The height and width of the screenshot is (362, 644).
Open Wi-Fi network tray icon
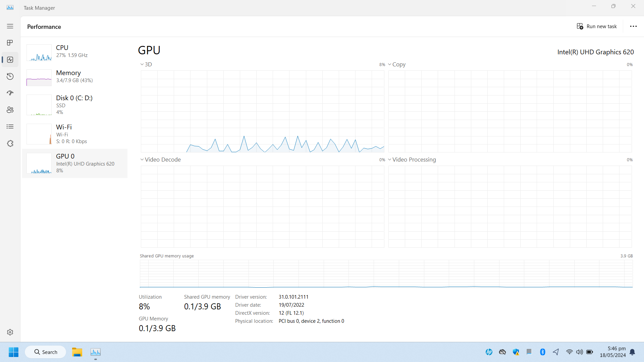570,352
